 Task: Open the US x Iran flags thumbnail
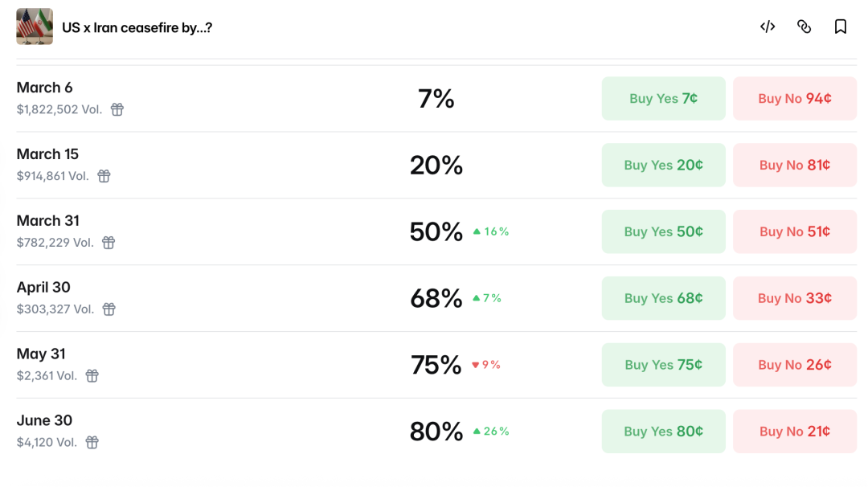[35, 27]
